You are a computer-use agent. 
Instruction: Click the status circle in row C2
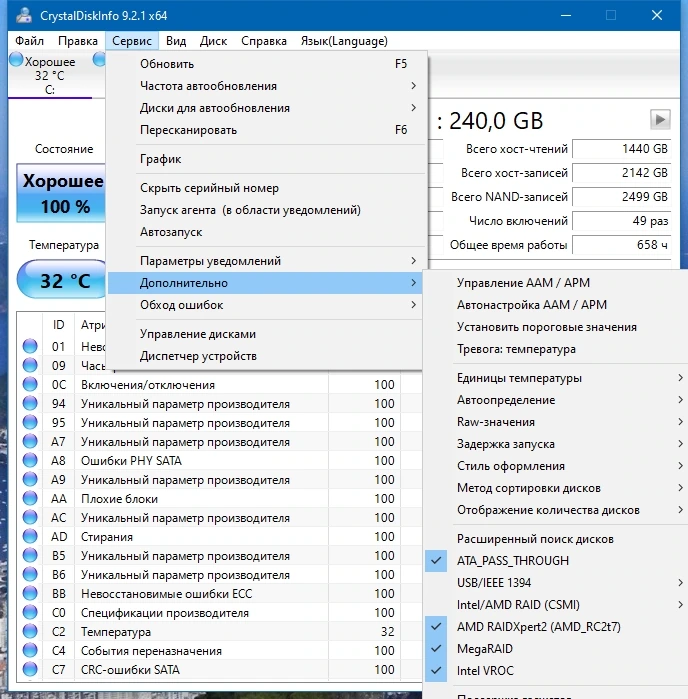[30, 631]
